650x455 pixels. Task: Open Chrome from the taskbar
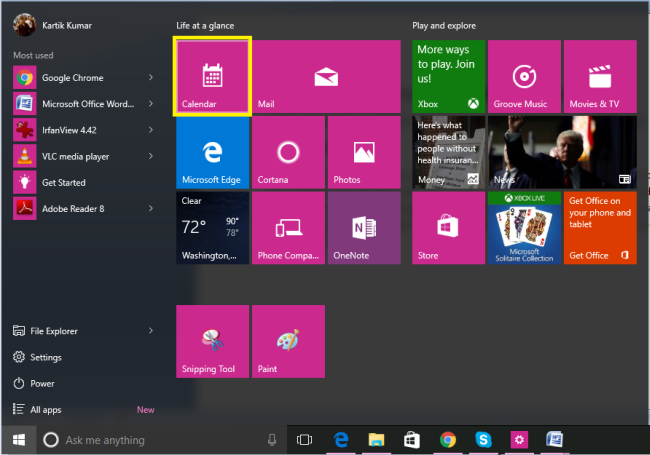[x=448, y=440]
